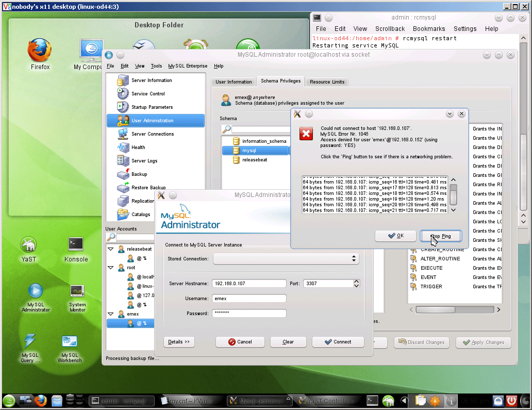Click the Stop Ping button
Viewport: 532px width, 410px height.
pyautogui.click(x=441, y=236)
